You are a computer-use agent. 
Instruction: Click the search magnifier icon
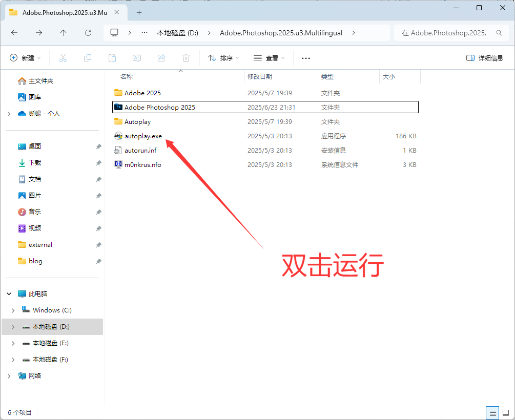click(499, 33)
